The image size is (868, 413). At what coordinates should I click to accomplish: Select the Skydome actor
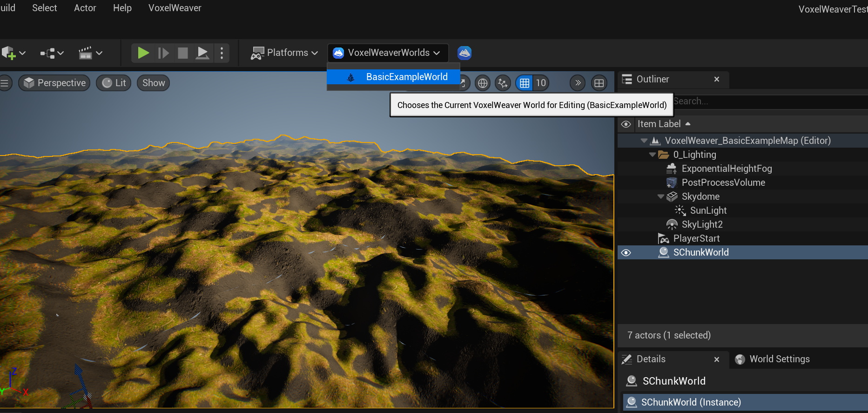pos(700,196)
